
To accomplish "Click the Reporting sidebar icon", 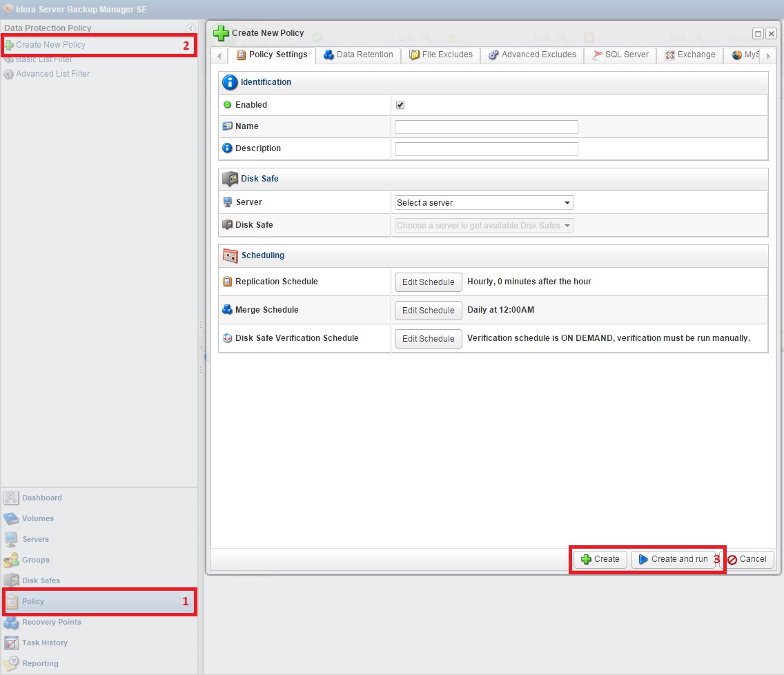I will pyautogui.click(x=11, y=663).
